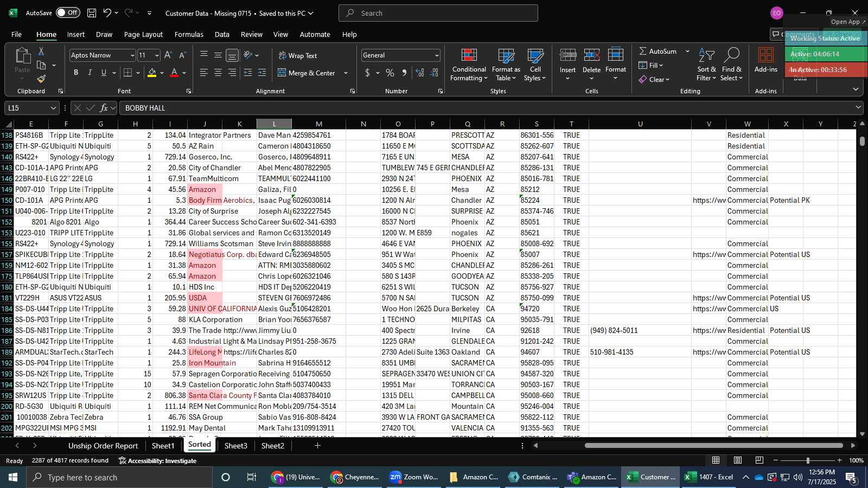Apply yellow fill color swatch
The height and width of the screenshot is (488, 868).
tap(152, 73)
